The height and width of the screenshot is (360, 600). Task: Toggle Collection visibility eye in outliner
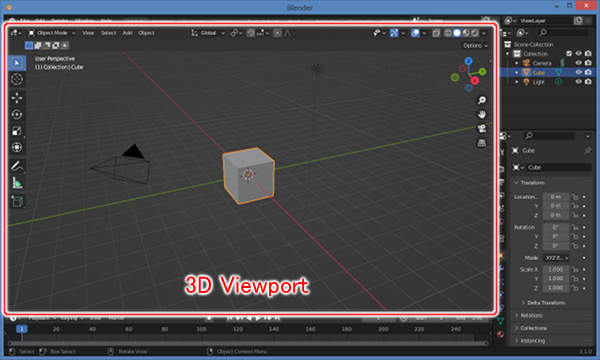[579, 54]
